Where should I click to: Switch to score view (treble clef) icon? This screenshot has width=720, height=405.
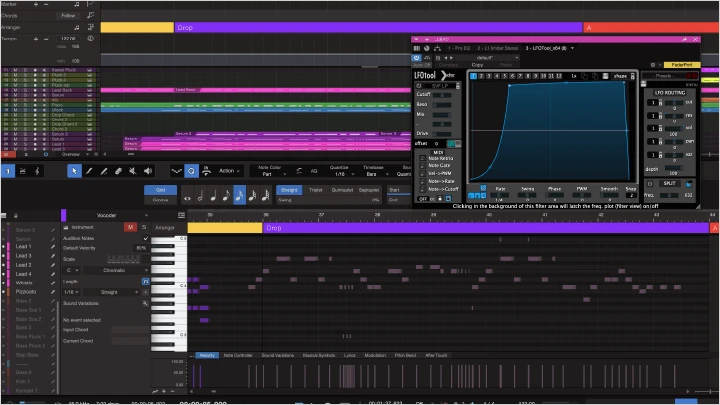pos(37,171)
